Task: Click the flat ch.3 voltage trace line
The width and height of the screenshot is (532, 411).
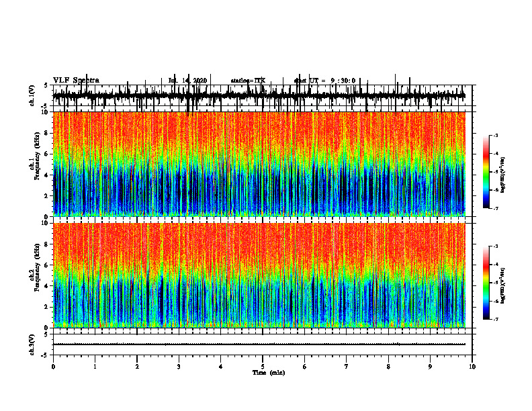Action: coord(259,345)
